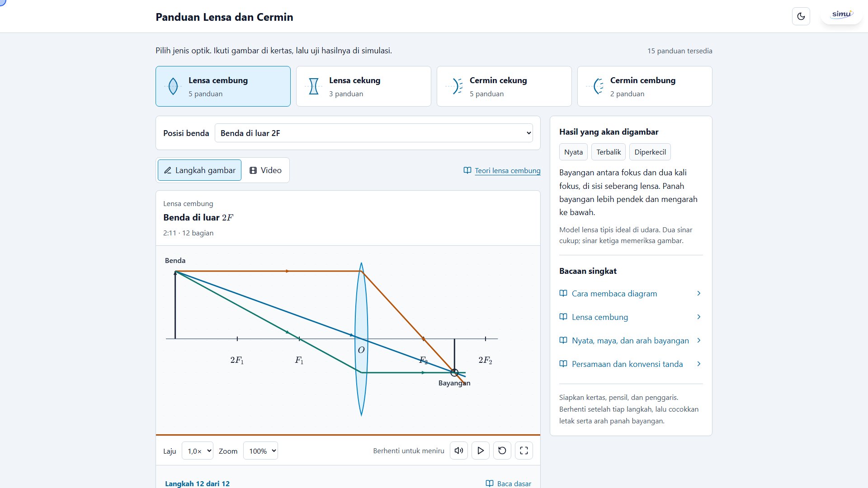Open Nyata, maya, dan arah bayangan reading
Screen dimensions: 868x488
tap(631, 341)
